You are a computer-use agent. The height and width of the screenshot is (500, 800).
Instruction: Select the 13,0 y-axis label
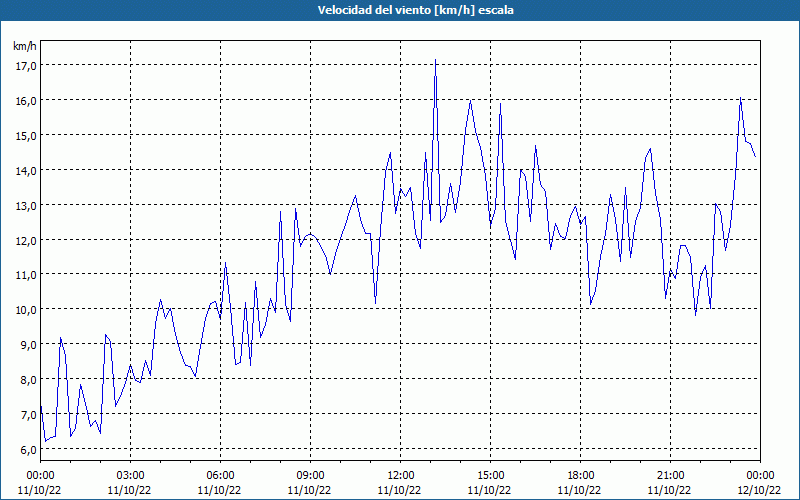tap(26, 206)
